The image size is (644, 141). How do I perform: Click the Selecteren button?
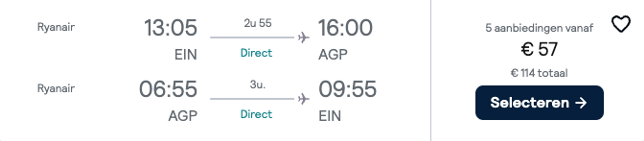(x=540, y=103)
